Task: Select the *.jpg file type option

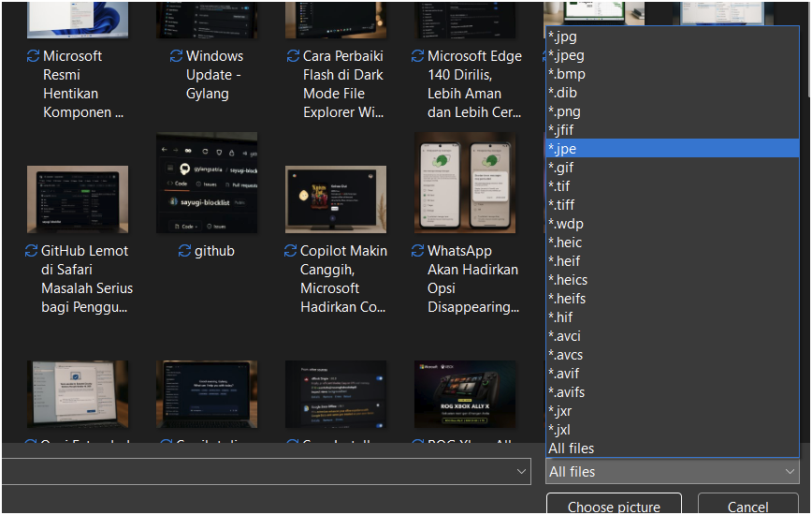Action: 673,37
